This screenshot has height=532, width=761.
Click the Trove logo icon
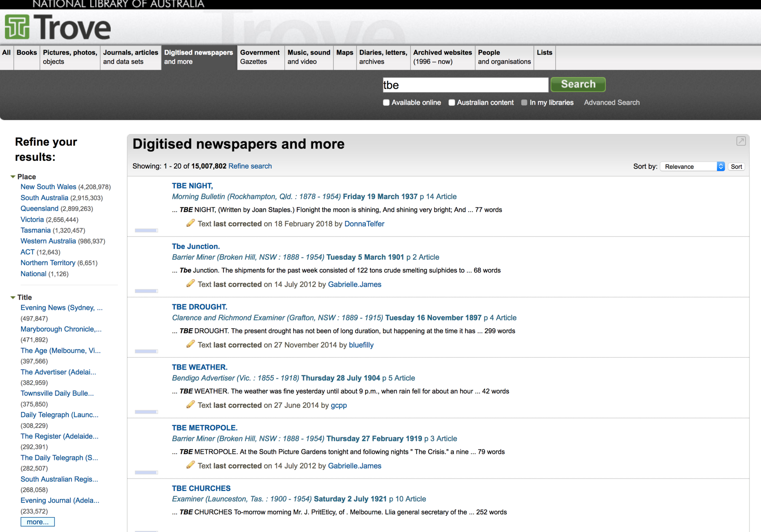(17, 27)
